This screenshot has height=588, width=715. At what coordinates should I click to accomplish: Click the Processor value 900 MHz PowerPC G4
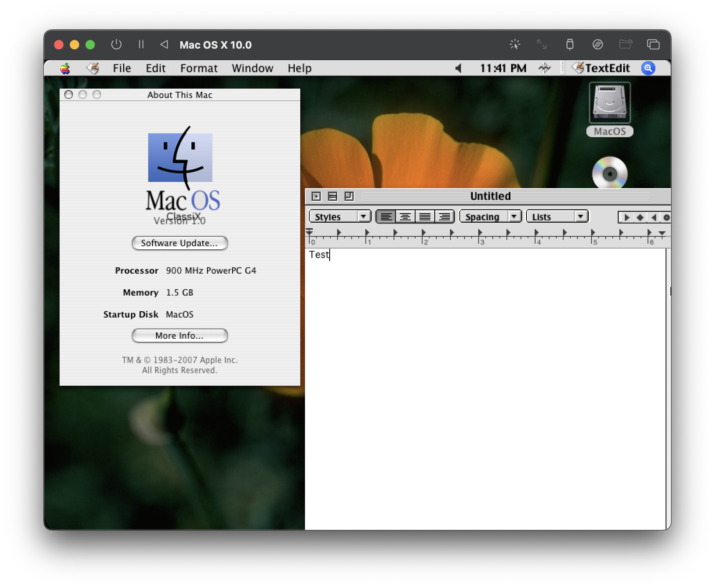pos(211,270)
